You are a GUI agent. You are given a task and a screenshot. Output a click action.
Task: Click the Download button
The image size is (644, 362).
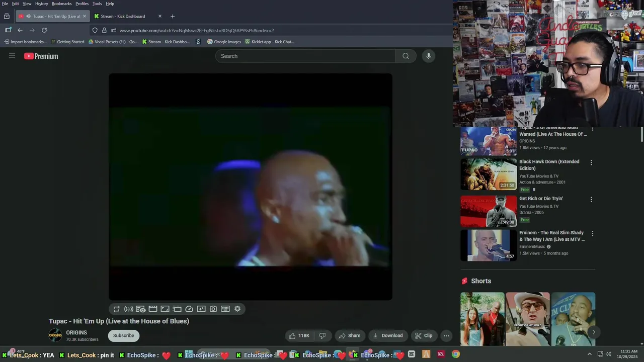point(388,336)
